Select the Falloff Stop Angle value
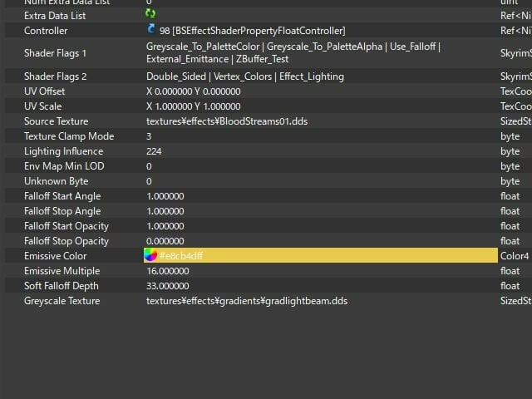Image resolution: width=532 pixels, height=399 pixels. (x=165, y=211)
